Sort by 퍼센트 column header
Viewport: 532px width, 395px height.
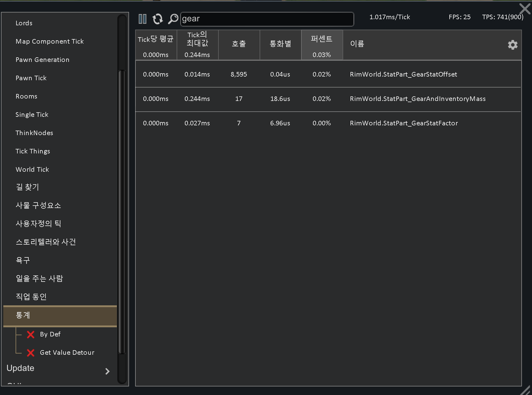click(x=322, y=45)
